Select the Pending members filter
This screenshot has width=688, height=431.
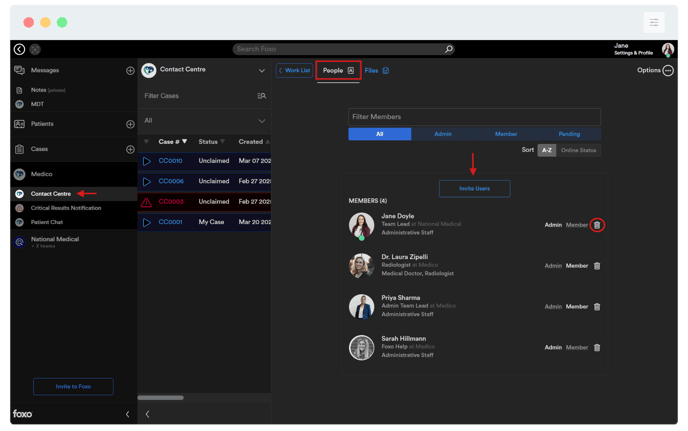click(x=569, y=134)
